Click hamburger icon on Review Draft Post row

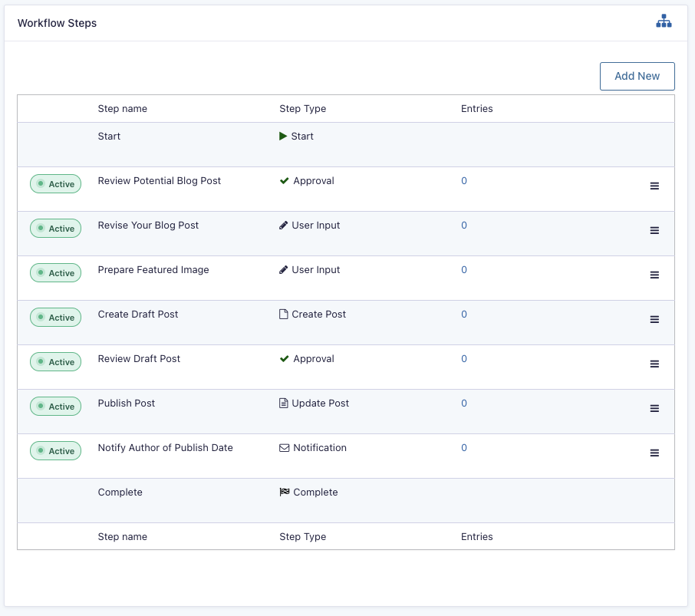click(x=654, y=364)
